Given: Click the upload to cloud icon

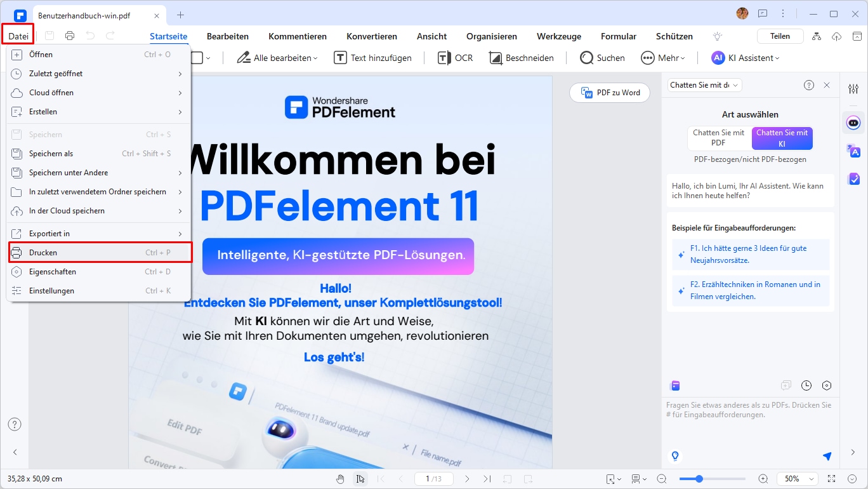Looking at the screenshot, I should point(836,36).
